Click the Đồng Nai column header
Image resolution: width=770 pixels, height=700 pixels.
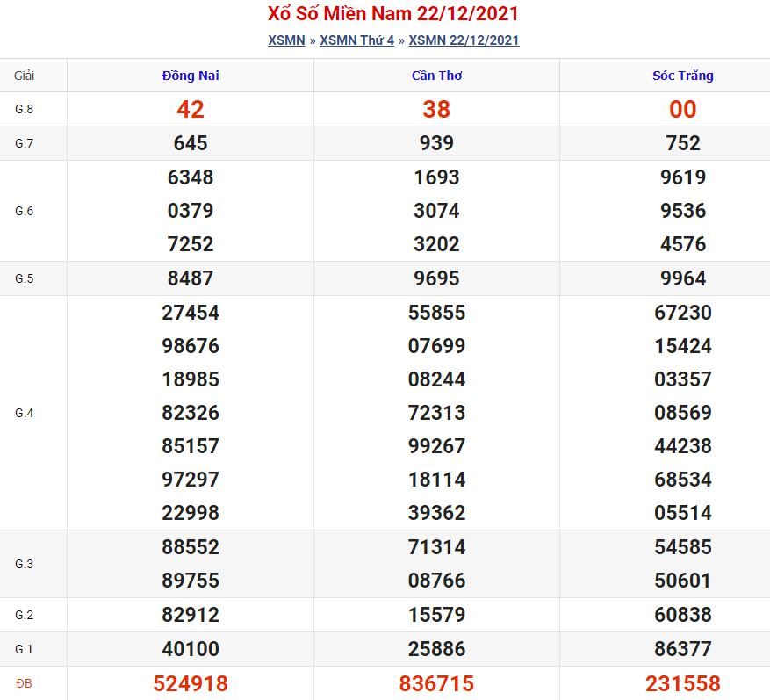pos(191,76)
